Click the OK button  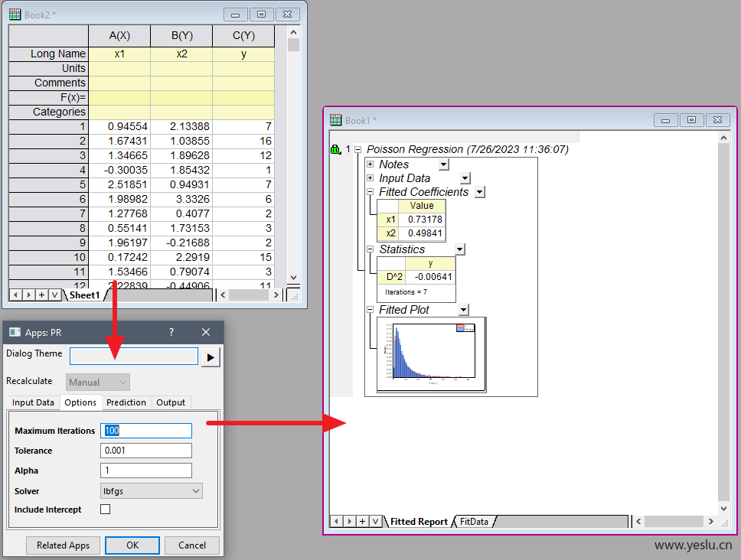point(132,545)
